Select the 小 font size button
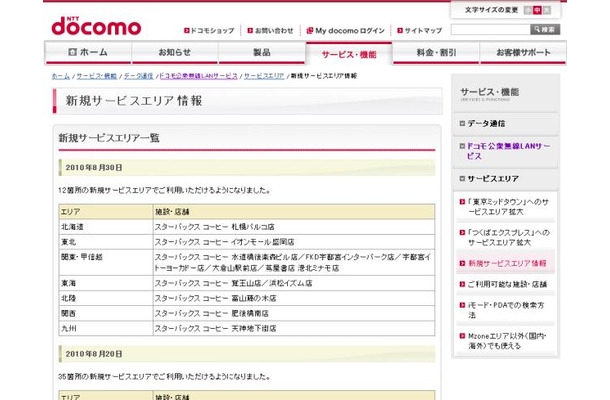610x400 pixels. [525, 10]
